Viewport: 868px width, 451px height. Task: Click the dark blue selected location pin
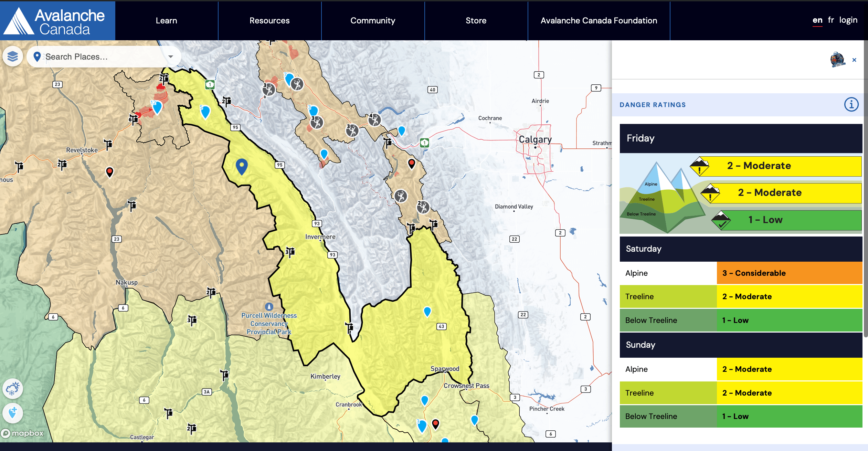[242, 166]
